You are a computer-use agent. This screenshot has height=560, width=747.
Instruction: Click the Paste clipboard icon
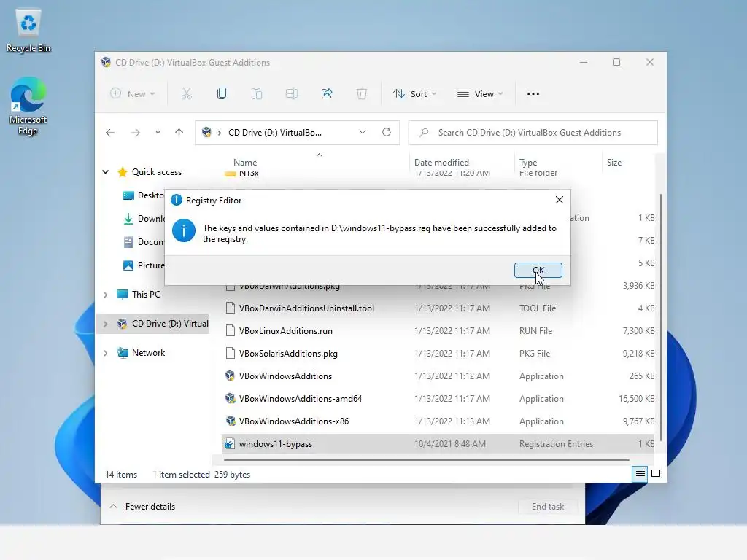pos(256,94)
